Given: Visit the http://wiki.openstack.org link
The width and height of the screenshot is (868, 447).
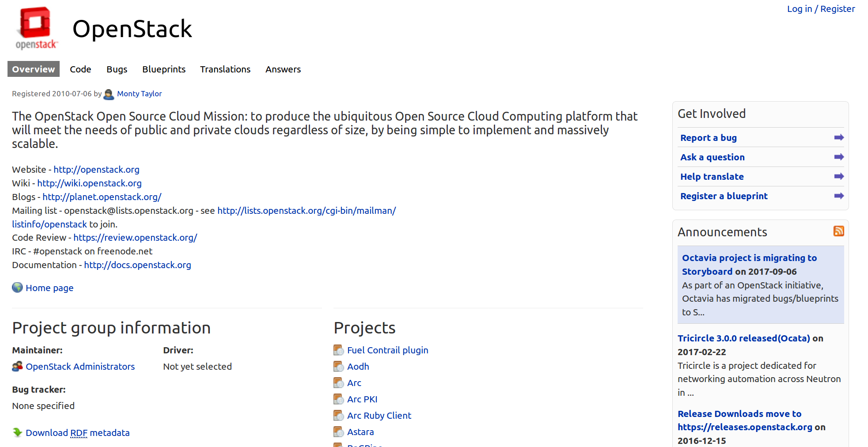Looking at the screenshot, I should point(89,183).
